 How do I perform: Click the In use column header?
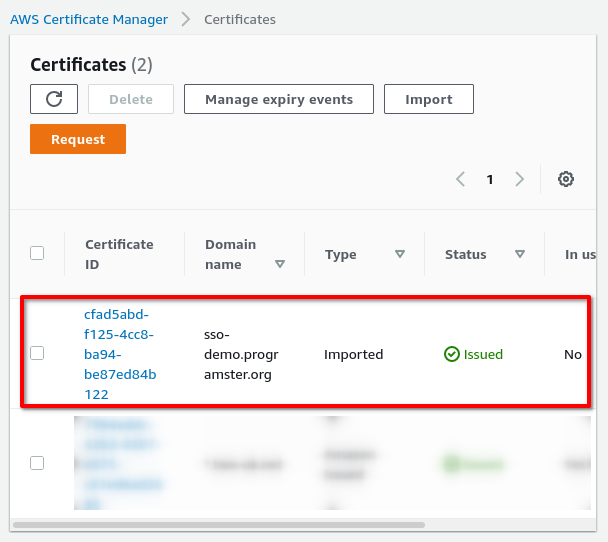[580, 254]
